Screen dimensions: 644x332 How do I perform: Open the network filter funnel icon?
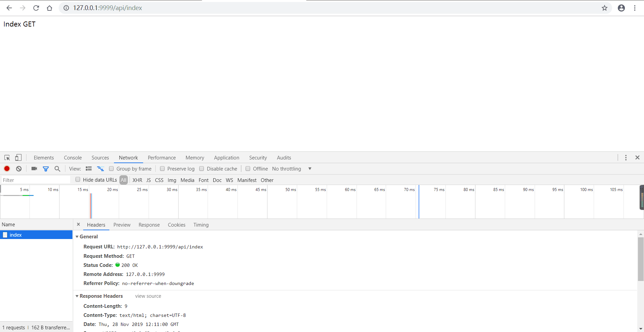pos(46,169)
